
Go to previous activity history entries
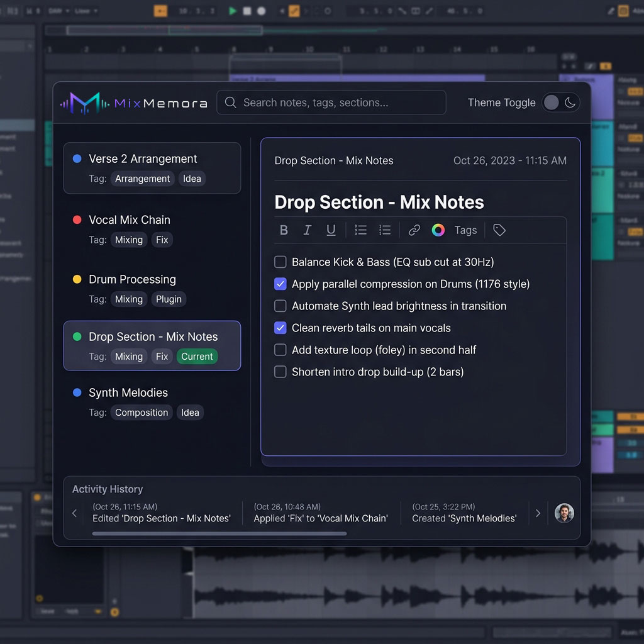pos(74,513)
